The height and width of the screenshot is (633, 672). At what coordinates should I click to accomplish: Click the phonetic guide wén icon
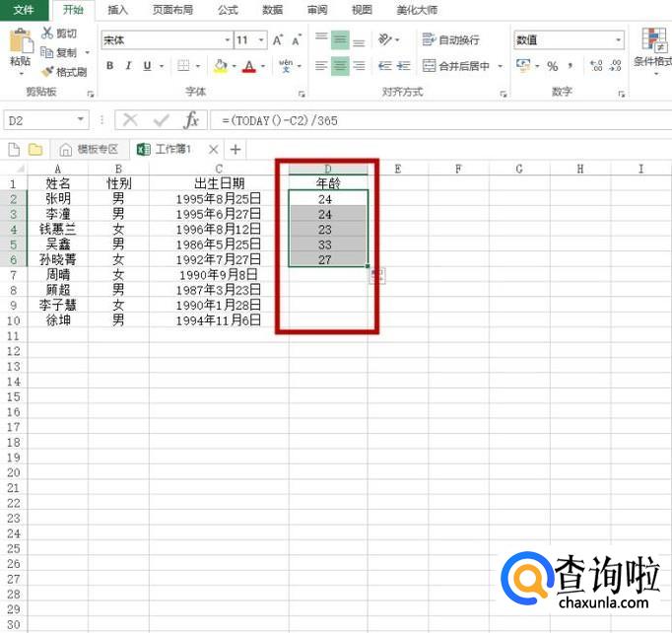(286, 66)
